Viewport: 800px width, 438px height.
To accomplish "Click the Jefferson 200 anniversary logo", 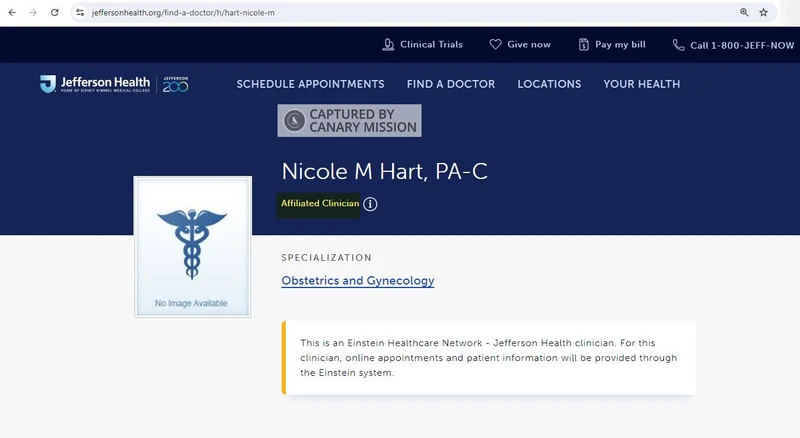I will click(x=176, y=84).
